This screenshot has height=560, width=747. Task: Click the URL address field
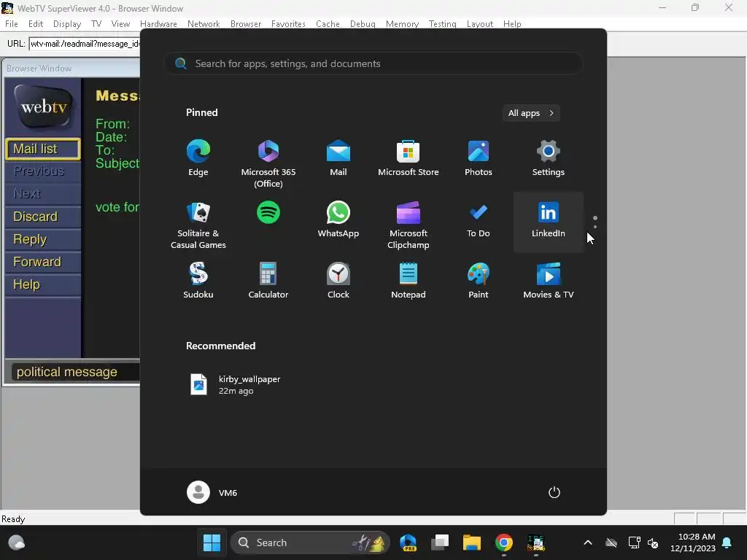[85, 44]
